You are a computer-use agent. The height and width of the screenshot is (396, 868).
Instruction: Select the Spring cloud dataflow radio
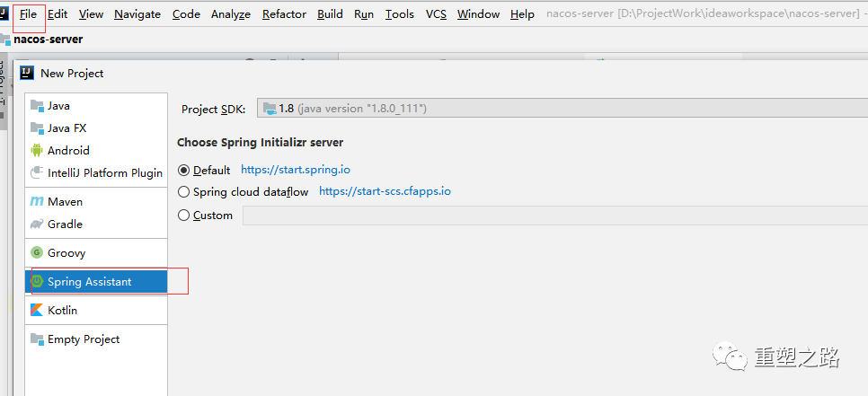(184, 192)
